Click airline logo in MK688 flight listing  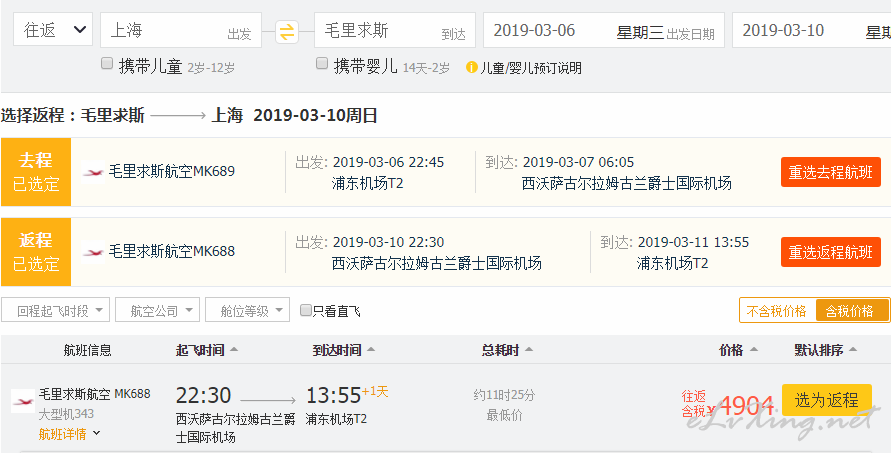[23, 401]
